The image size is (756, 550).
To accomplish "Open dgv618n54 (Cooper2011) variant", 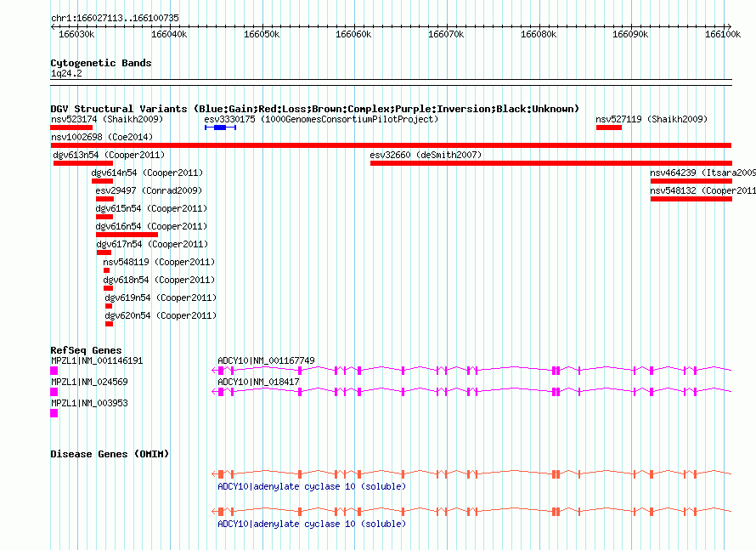I will (159, 280).
